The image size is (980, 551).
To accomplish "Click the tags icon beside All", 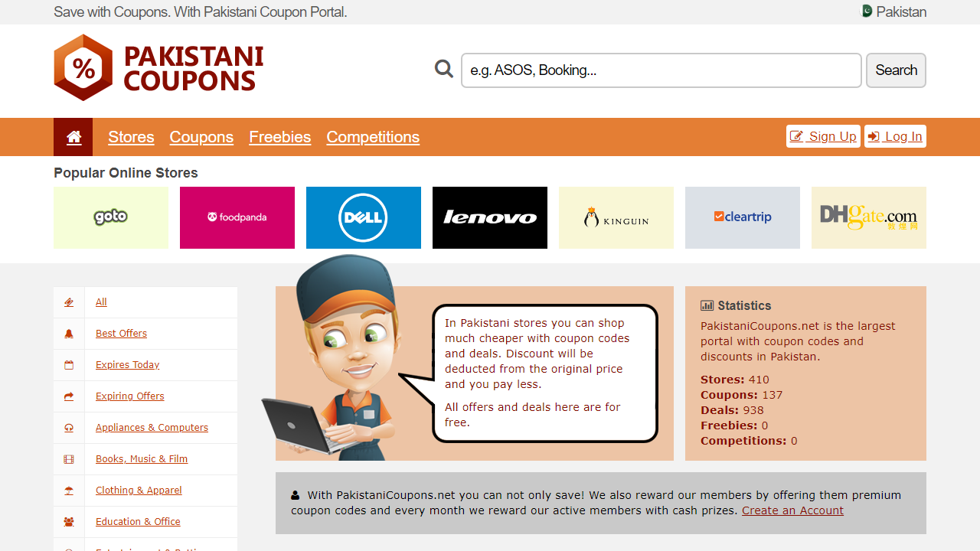I will click(68, 302).
